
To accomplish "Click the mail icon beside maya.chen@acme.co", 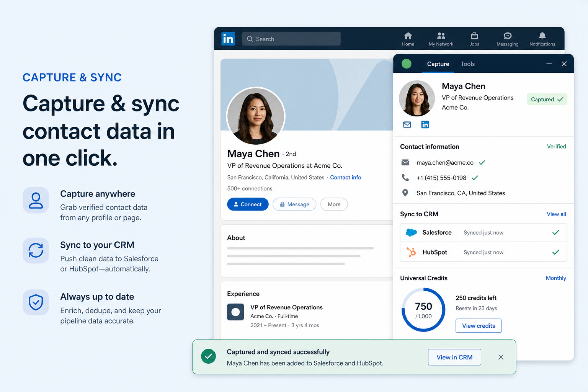I will pyautogui.click(x=405, y=163).
